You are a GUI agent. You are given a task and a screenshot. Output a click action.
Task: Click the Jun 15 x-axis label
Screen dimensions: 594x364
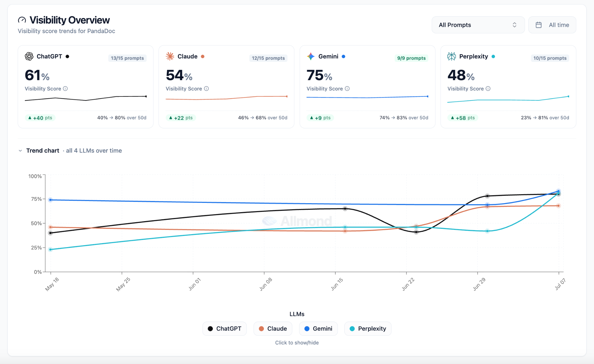click(x=337, y=284)
